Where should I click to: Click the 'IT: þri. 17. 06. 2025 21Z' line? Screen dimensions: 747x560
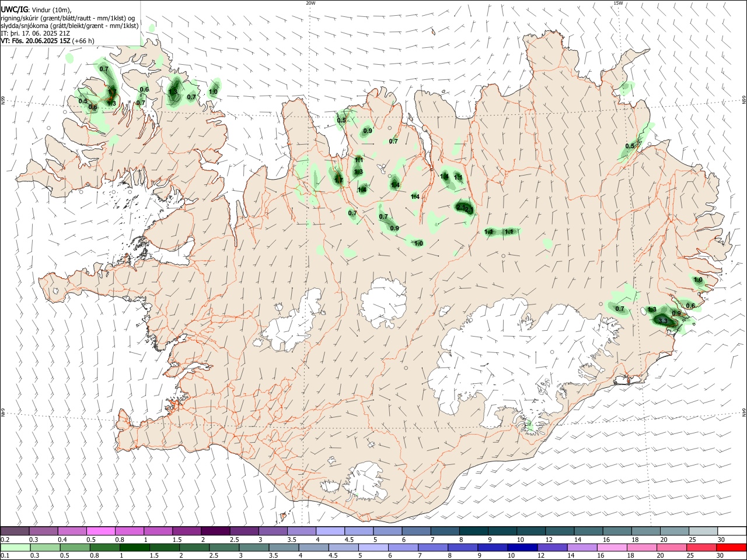pyautogui.click(x=35, y=33)
